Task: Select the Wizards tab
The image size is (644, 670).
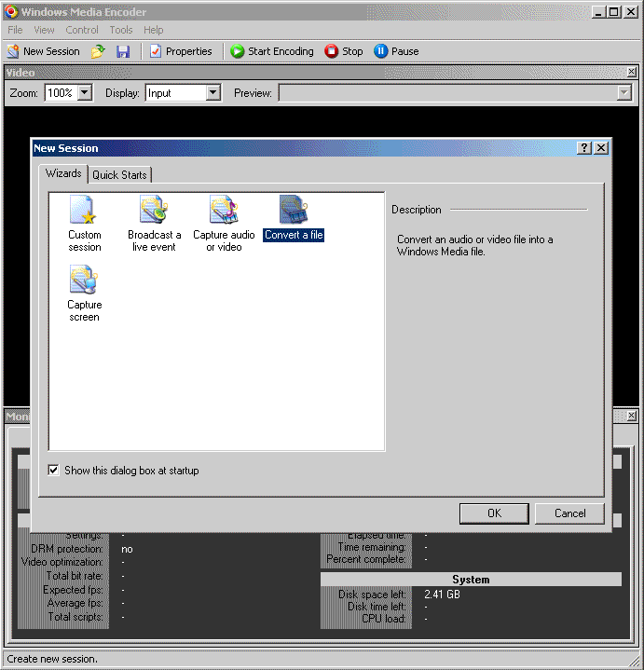Action: point(63,173)
